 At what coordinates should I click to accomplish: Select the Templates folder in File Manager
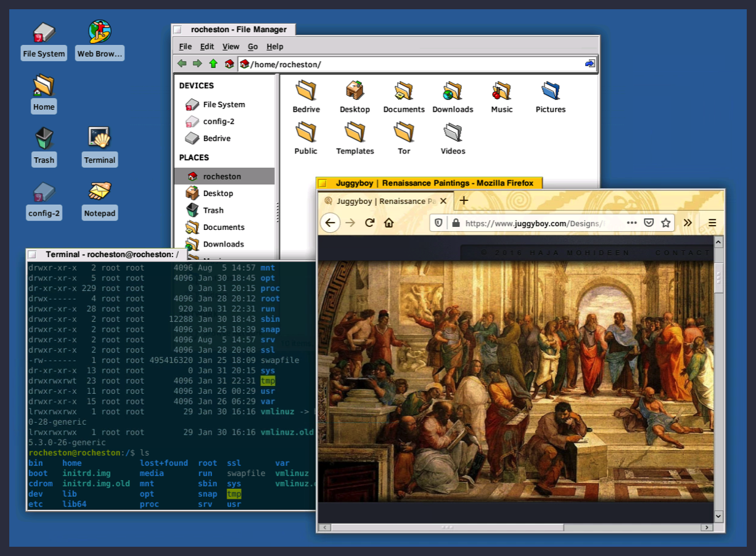[355, 139]
